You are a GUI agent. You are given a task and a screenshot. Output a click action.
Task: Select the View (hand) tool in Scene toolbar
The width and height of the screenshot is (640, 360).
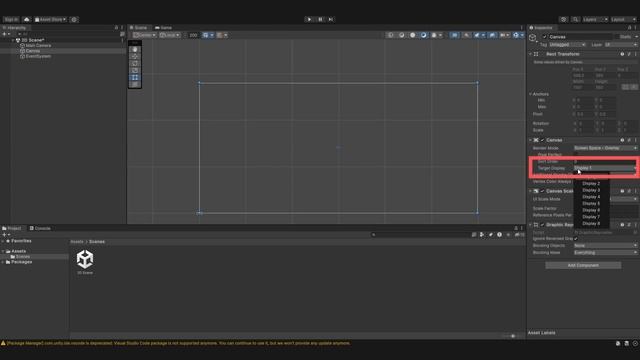[135, 49]
